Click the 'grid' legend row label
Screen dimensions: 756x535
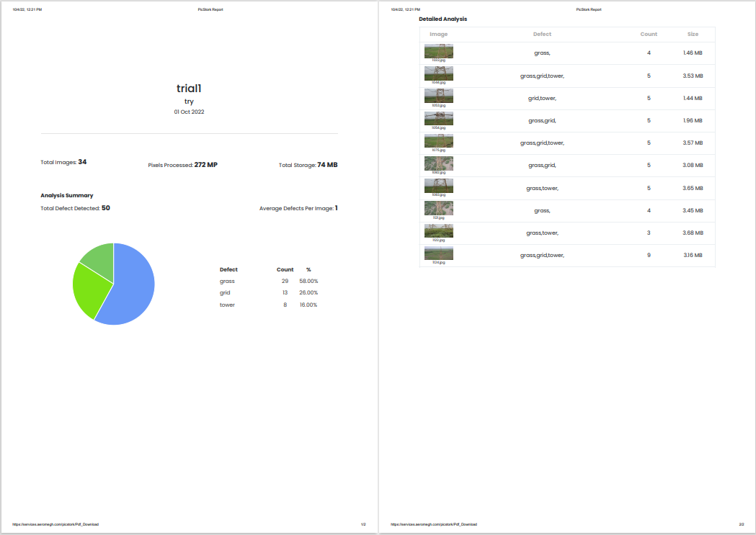(x=225, y=293)
